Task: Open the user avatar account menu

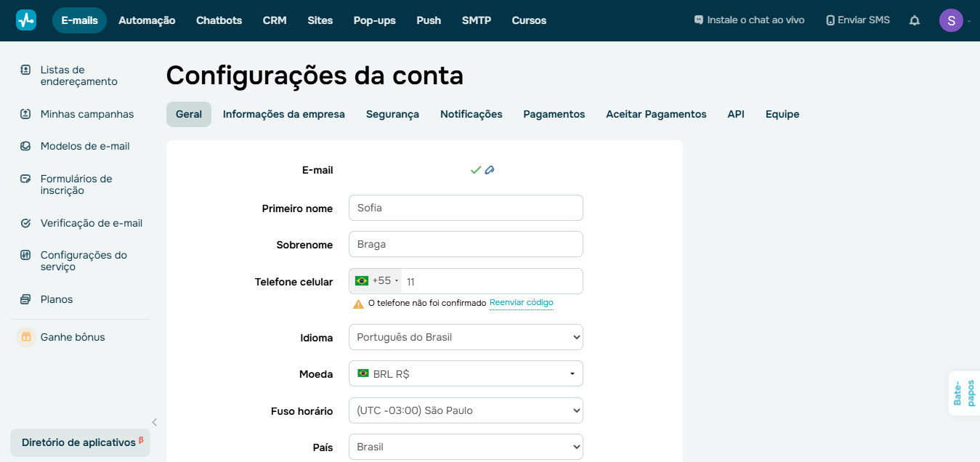Action: (x=951, y=20)
